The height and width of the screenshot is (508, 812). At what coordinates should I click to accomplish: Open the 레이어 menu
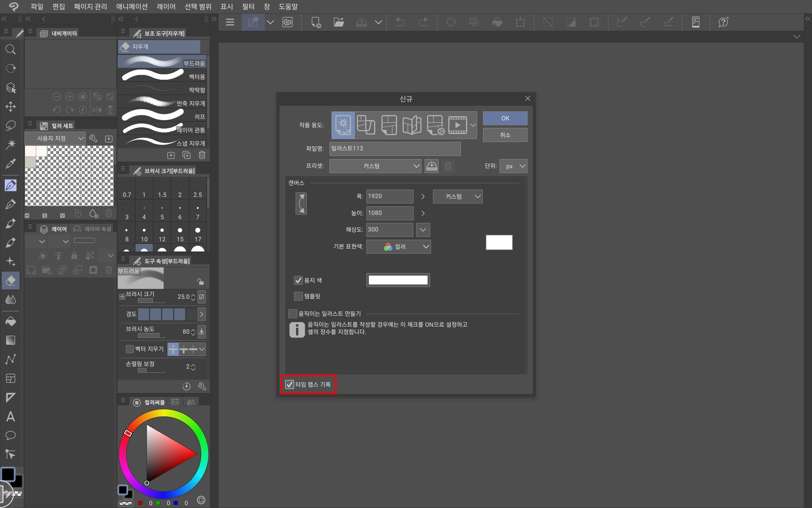(166, 6)
